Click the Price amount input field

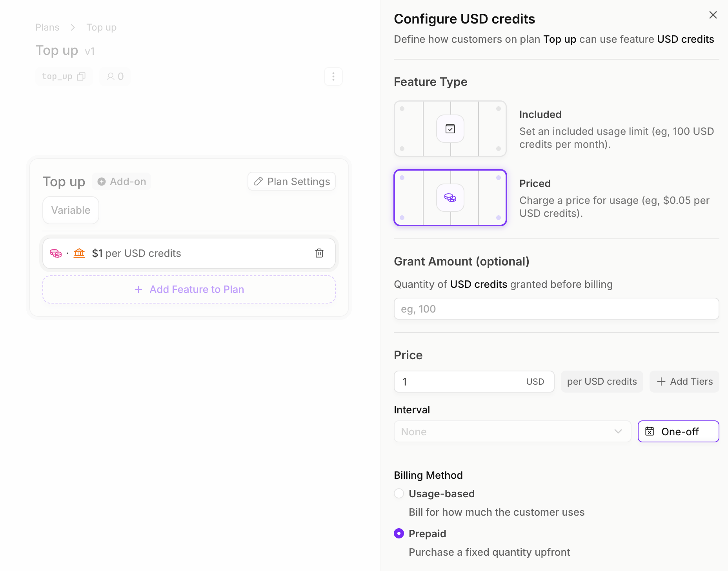pyautogui.click(x=474, y=382)
